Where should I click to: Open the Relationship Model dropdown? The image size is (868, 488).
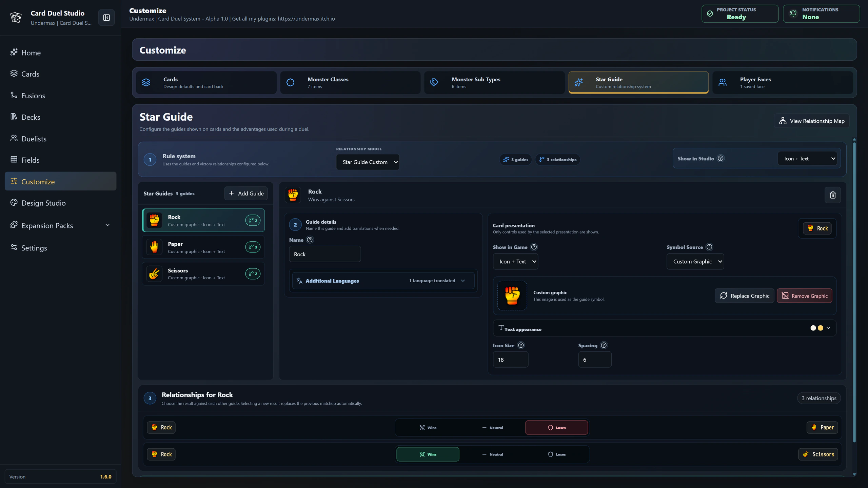368,162
